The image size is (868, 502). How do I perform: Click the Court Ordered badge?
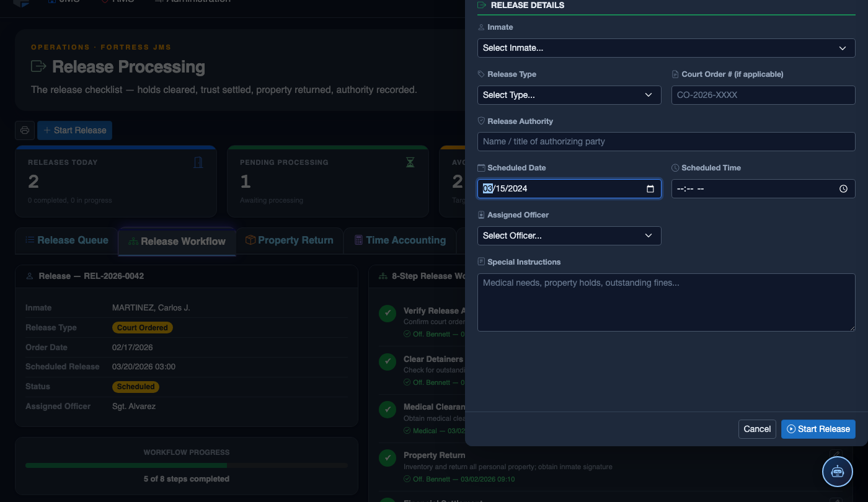pyautogui.click(x=143, y=328)
